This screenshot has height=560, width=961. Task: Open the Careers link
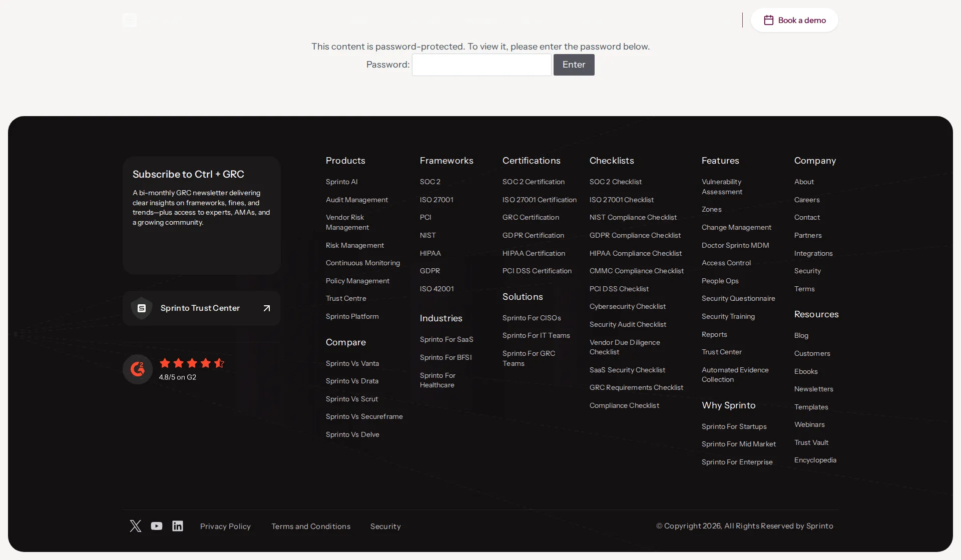(807, 200)
